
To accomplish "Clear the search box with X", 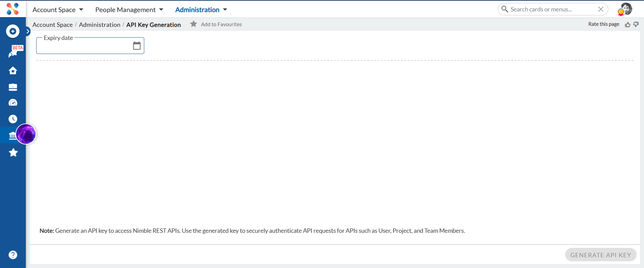I will (601, 9).
